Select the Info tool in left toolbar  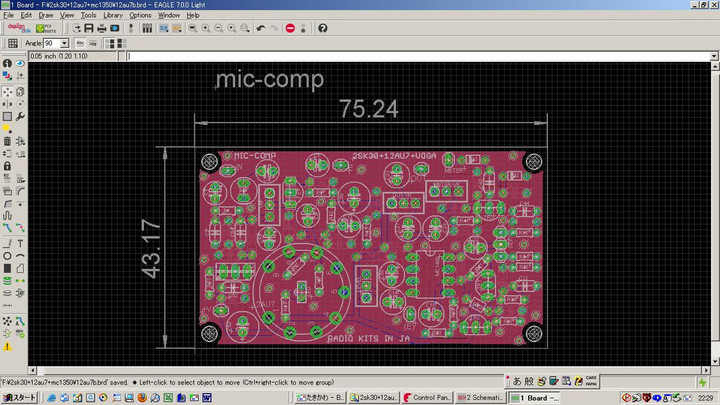tap(7, 64)
